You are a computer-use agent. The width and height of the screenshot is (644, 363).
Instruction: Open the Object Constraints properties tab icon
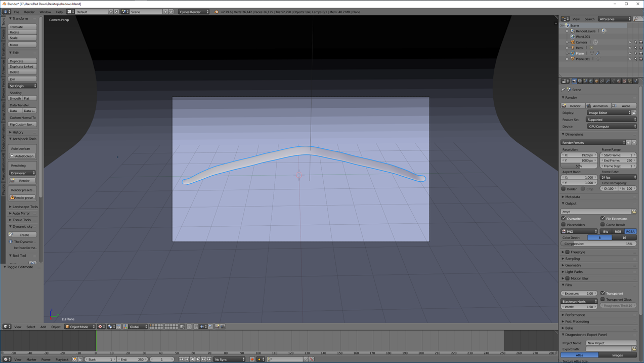coord(602,81)
